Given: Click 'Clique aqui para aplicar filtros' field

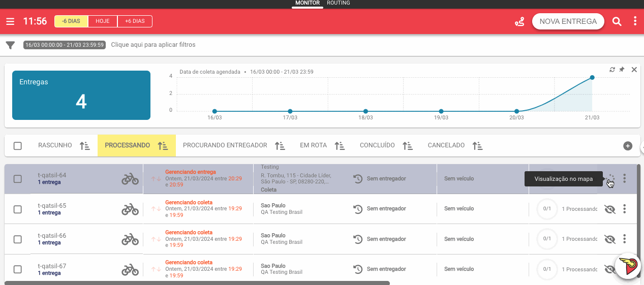Looking at the screenshot, I should pyautogui.click(x=154, y=45).
